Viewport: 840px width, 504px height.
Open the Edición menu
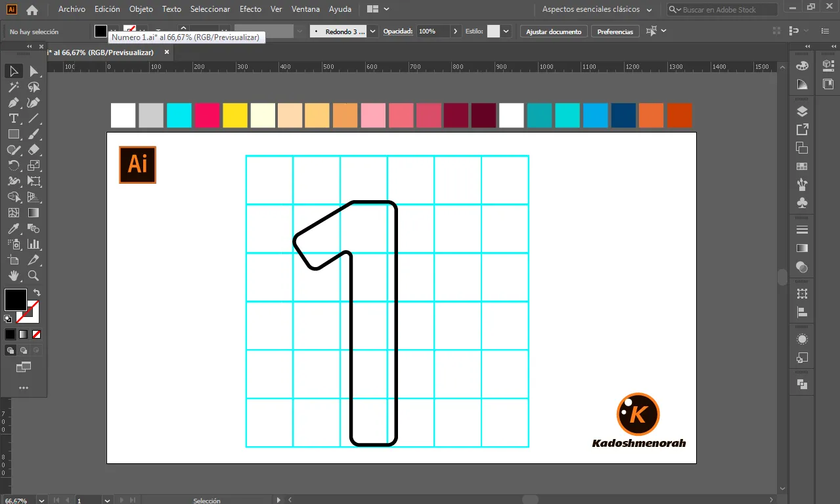coord(107,9)
